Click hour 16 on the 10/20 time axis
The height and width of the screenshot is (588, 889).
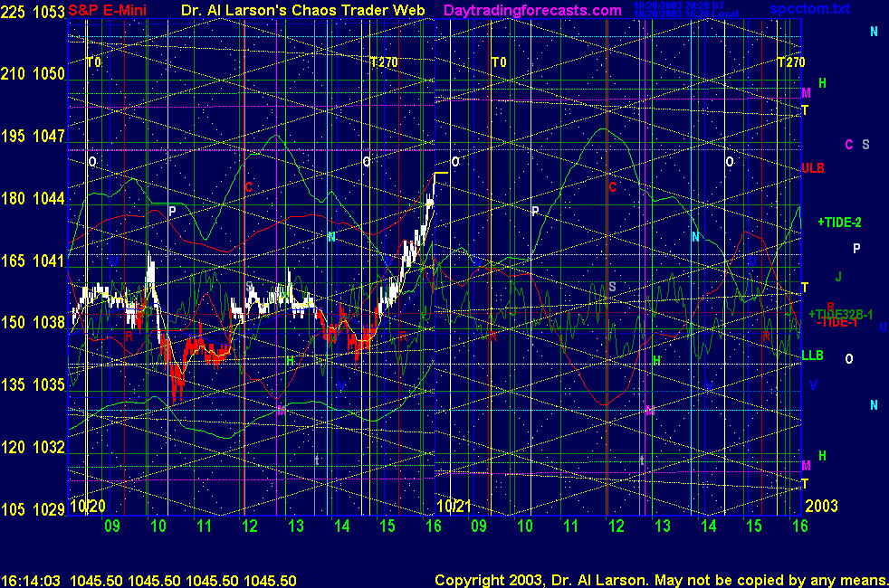(x=433, y=526)
